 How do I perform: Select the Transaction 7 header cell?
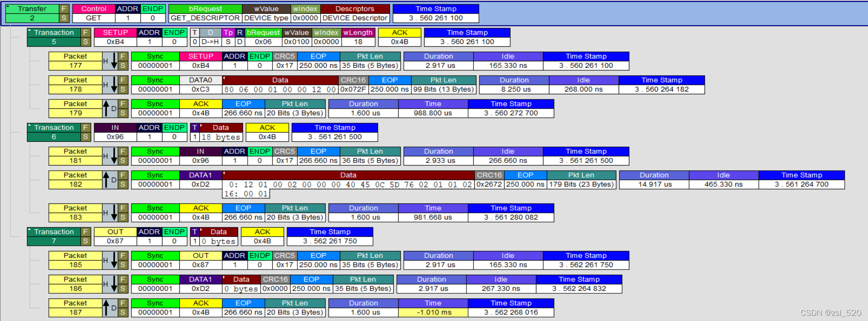54,236
